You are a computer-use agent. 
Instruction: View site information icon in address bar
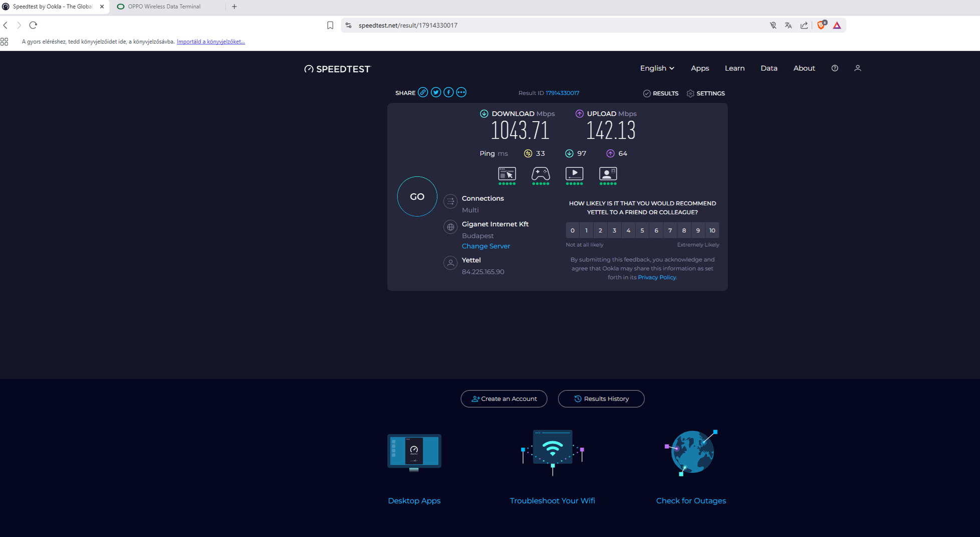[349, 25]
